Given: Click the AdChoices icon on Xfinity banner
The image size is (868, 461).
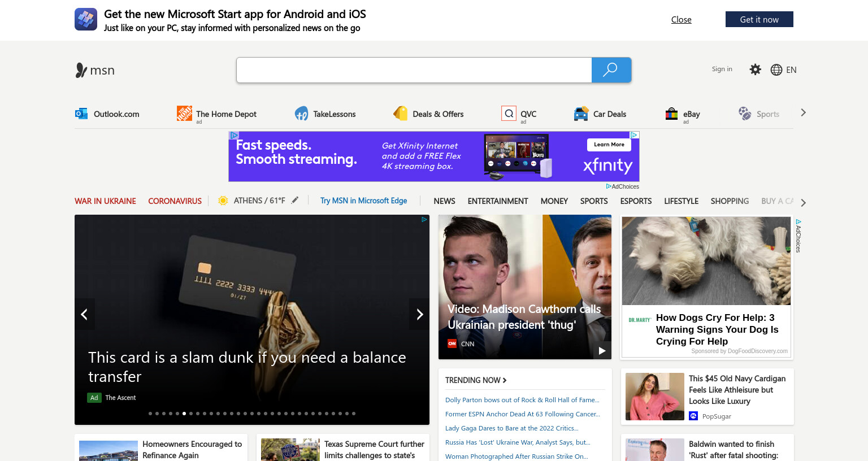Looking at the screenshot, I should click(635, 135).
